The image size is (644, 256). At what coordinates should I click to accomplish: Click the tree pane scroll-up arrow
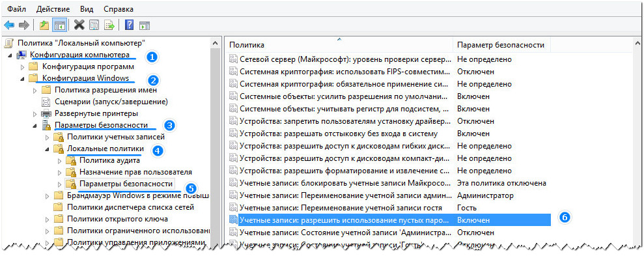point(216,43)
